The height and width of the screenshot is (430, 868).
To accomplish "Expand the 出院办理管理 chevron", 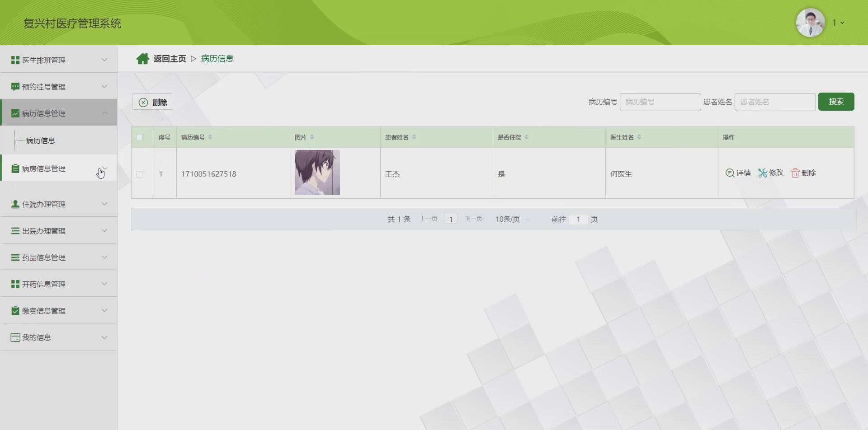I will pos(104,230).
